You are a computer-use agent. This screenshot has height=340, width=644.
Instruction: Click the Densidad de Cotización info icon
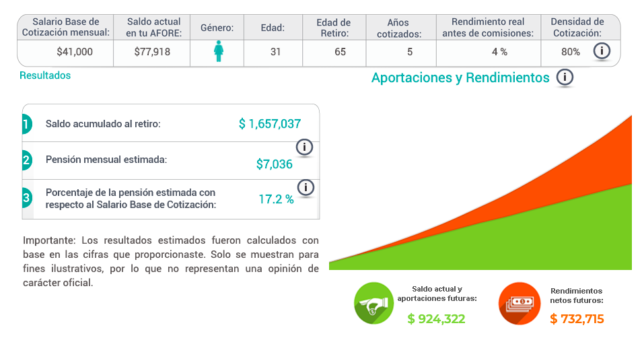[x=602, y=51]
